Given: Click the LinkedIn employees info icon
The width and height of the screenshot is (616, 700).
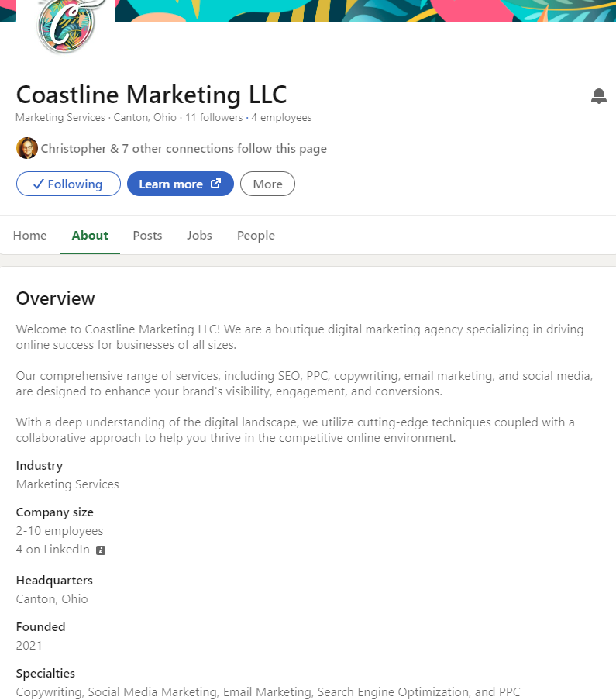Looking at the screenshot, I should 101,550.
